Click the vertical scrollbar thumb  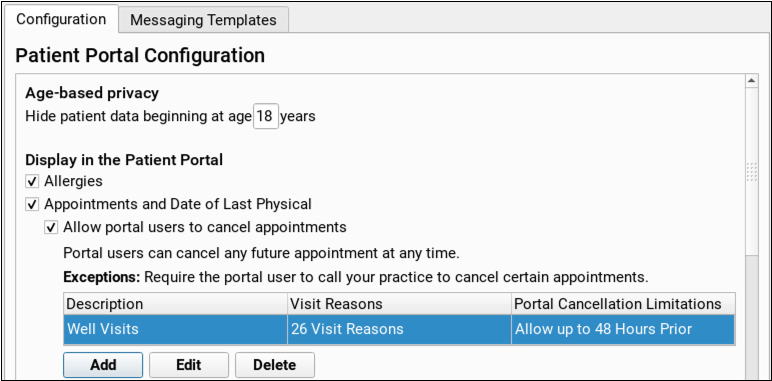click(x=752, y=172)
